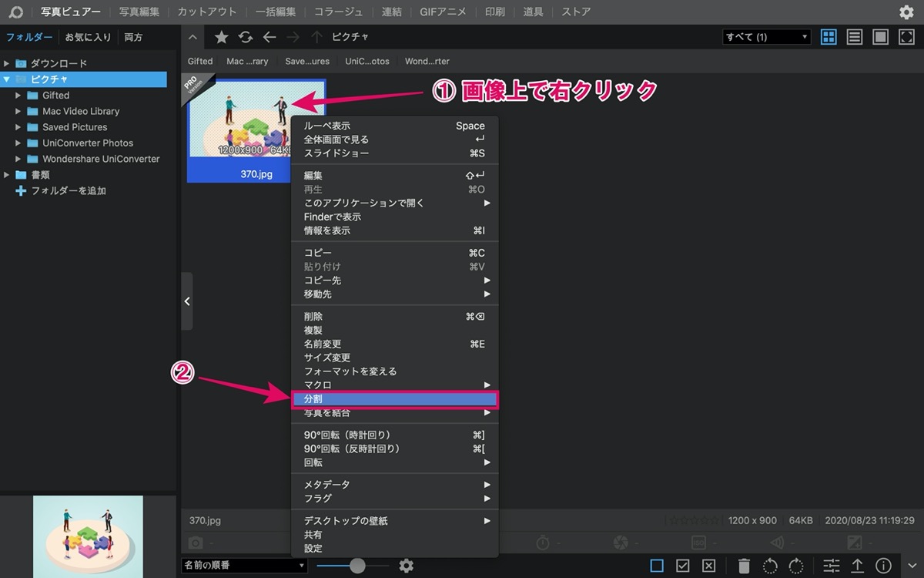924x578 pixels.
Task: Click フォルダーを追加 in the sidebar
Action: click(x=69, y=190)
